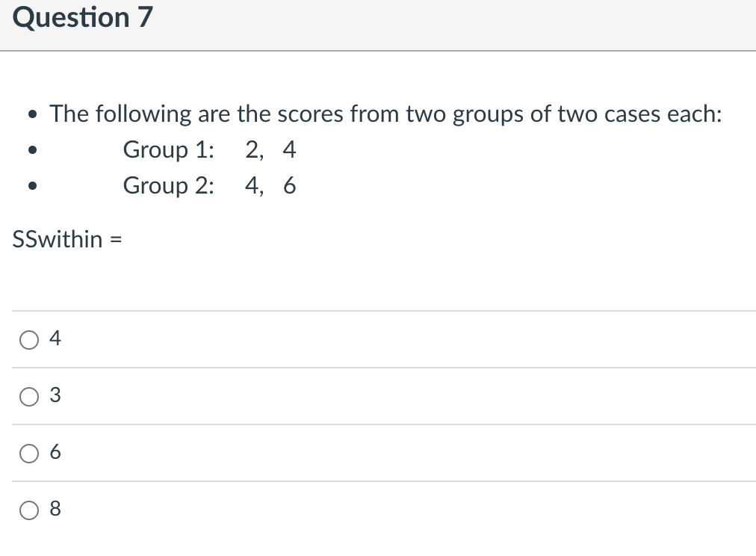The width and height of the screenshot is (756, 556).
Task: Select the radio button for answer 3
Action: point(29,397)
